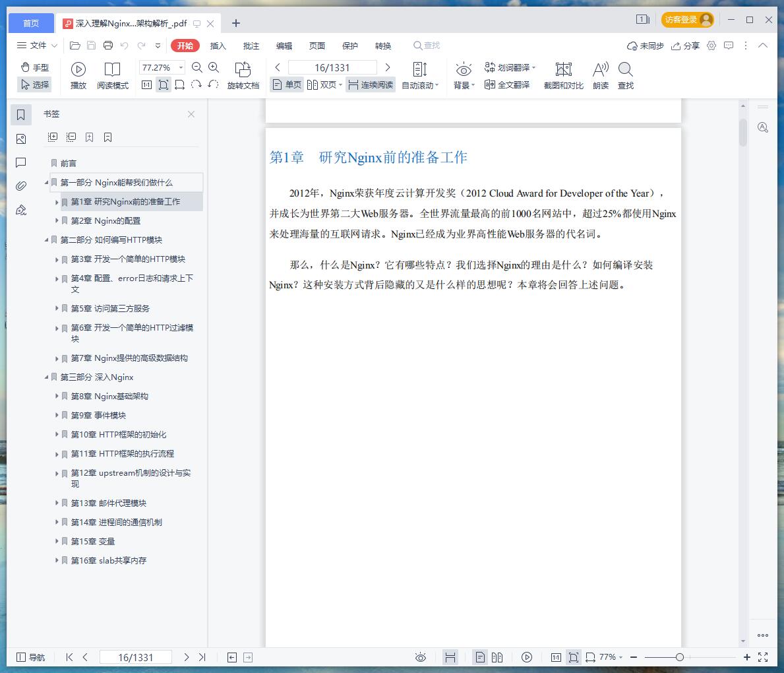Click 未同步 sync status button
The image size is (784, 673).
point(646,46)
